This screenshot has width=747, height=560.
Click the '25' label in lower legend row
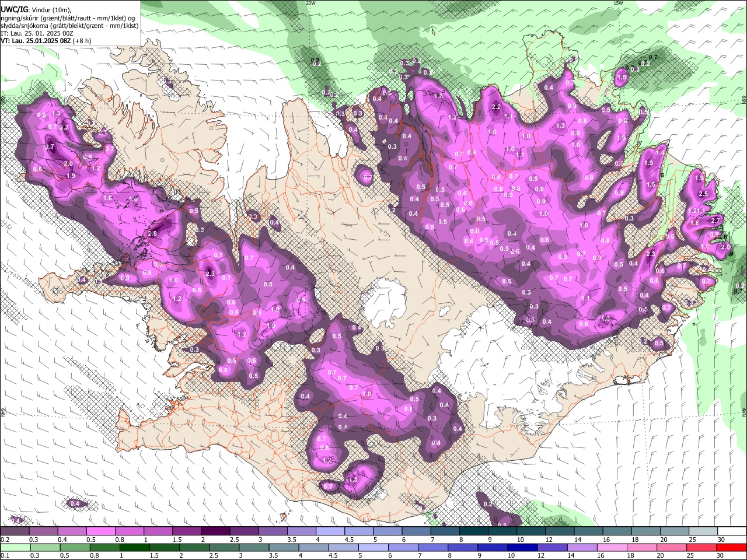click(692, 556)
